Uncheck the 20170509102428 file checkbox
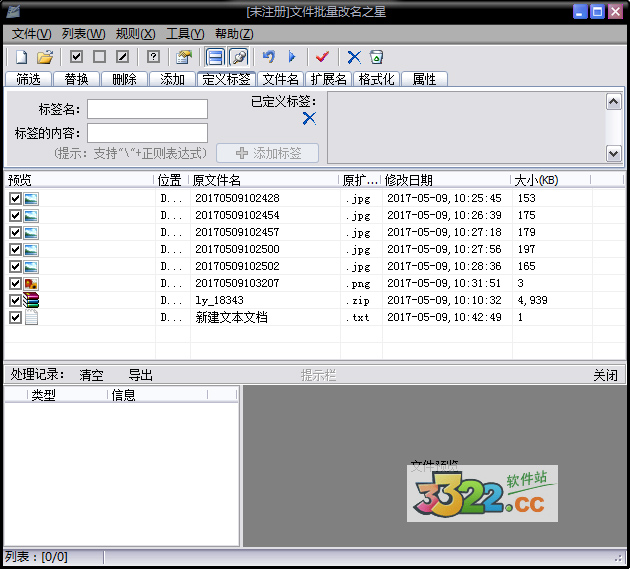The width and height of the screenshot is (630, 569). click(x=15, y=199)
